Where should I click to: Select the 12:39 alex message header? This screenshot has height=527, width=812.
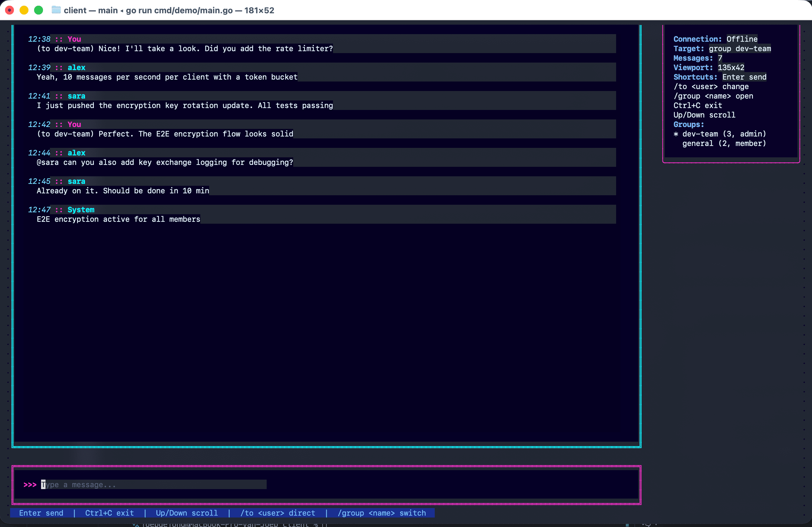pos(57,68)
